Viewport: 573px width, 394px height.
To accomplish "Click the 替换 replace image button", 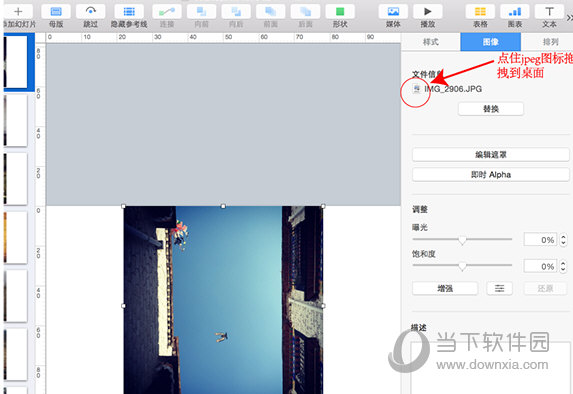I will tap(491, 109).
